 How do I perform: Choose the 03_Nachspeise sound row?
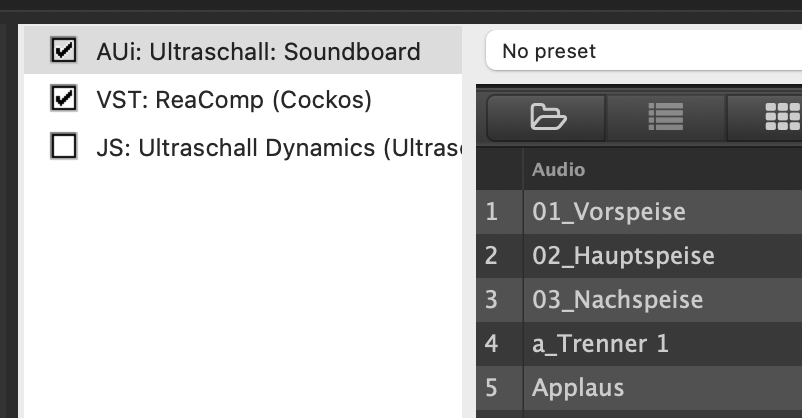617,300
